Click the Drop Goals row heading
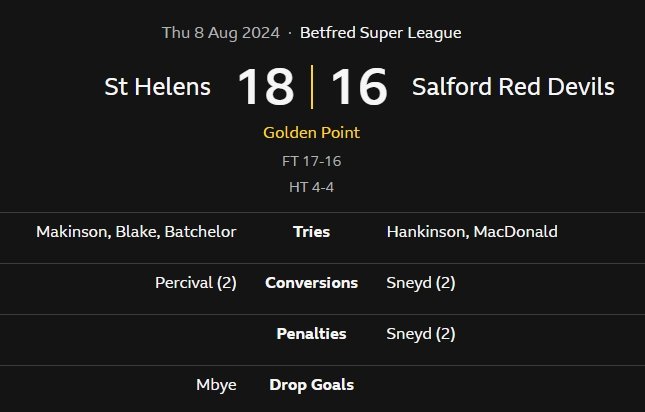 coord(311,385)
